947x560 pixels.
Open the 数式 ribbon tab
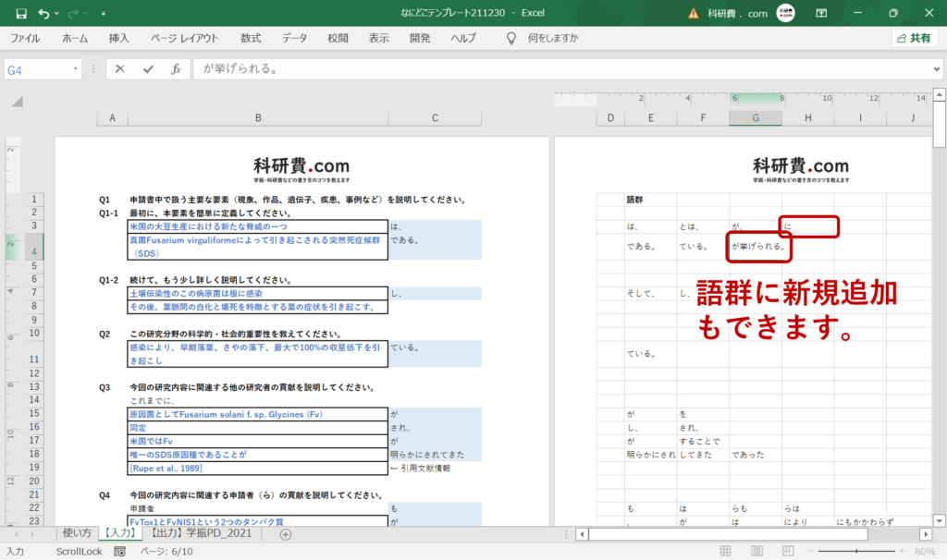pyautogui.click(x=251, y=38)
